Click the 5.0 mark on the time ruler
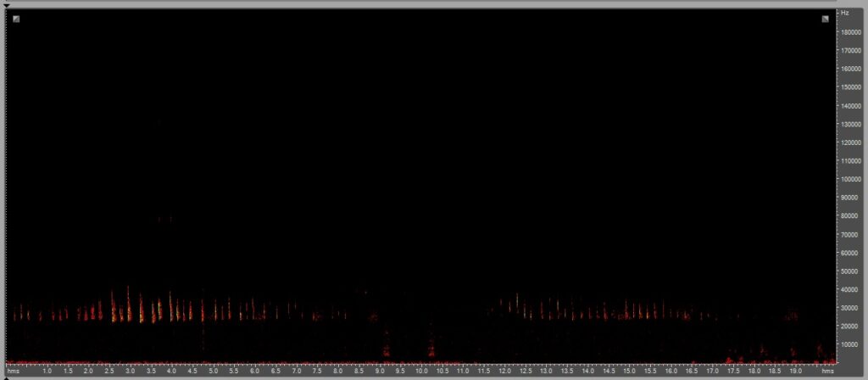Viewport: 868px width, 380px height. 213,371
